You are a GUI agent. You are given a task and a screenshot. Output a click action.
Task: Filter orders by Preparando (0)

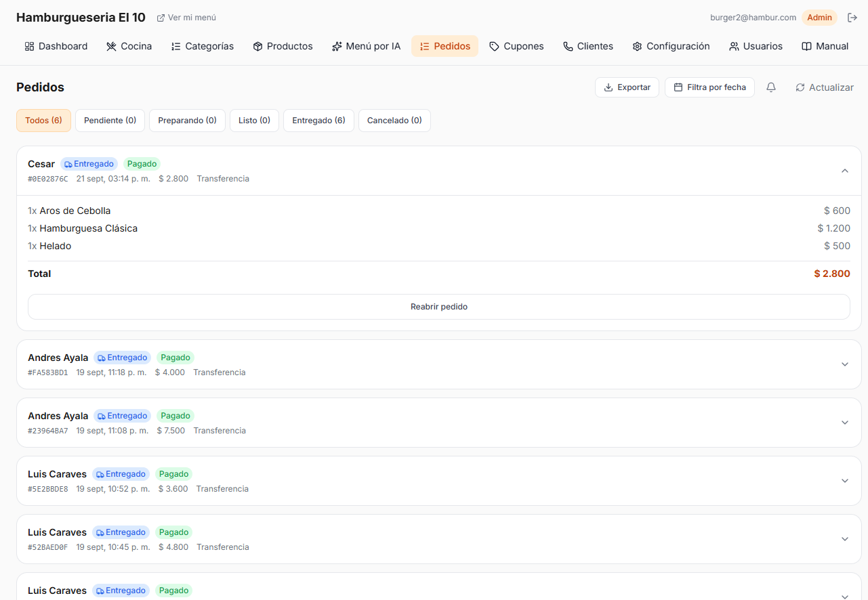click(187, 121)
